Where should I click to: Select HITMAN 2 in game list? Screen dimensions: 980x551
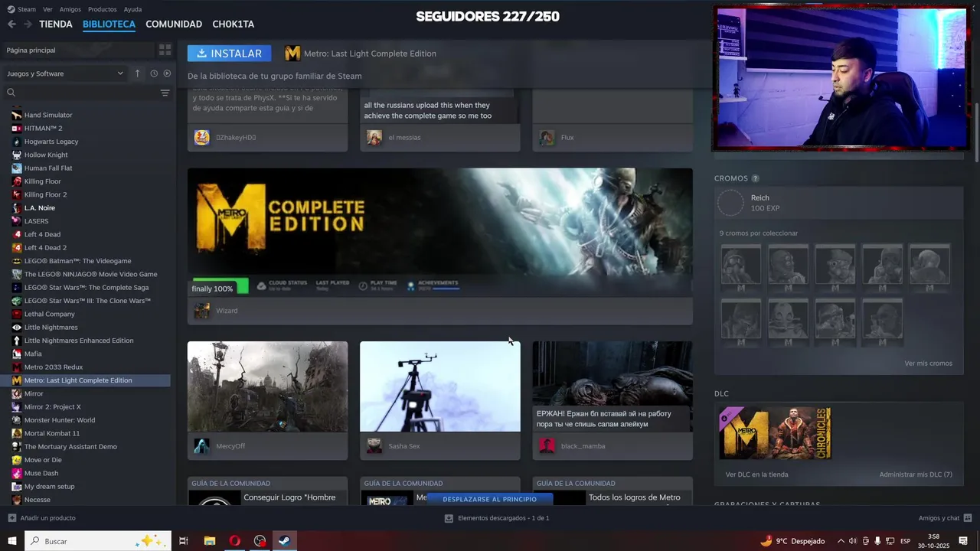pyautogui.click(x=43, y=129)
